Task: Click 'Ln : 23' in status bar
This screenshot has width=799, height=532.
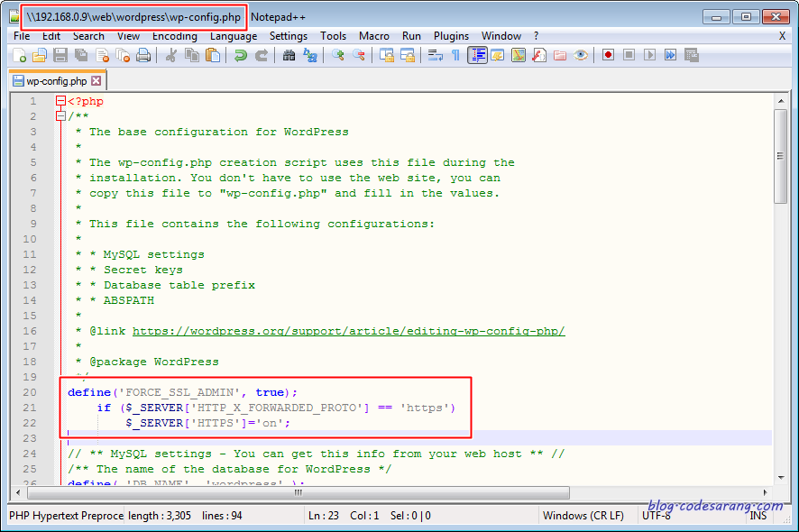Action: click(x=324, y=516)
